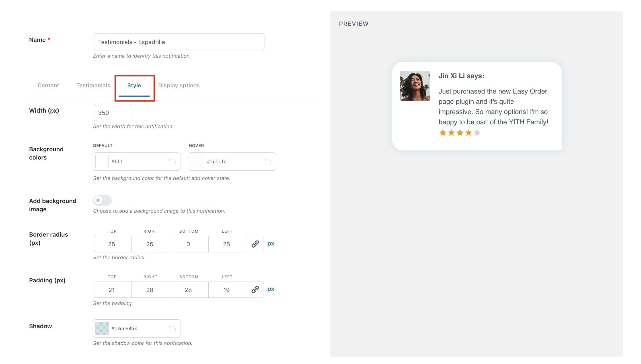
Task: Click the px unit for padding
Action: (x=271, y=289)
